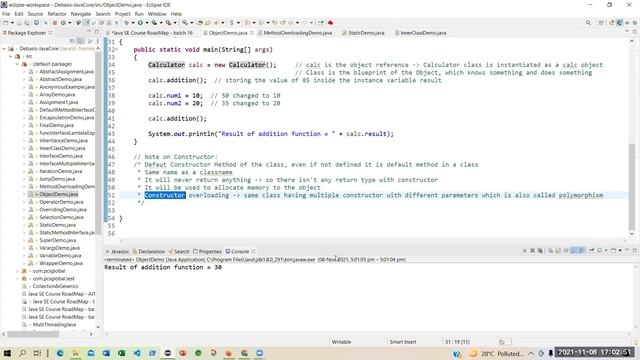Open Package Explorer View Menu icon

[98, 41]
